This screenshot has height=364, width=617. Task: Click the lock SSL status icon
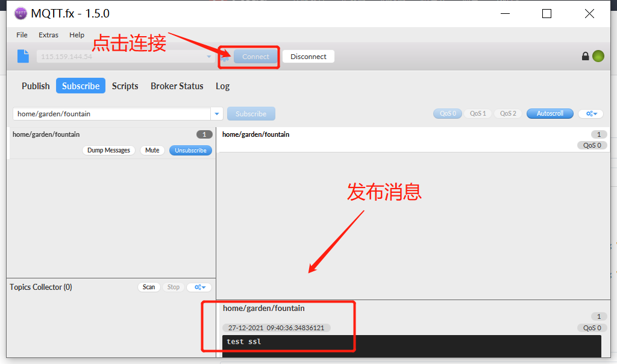point(586,56)
